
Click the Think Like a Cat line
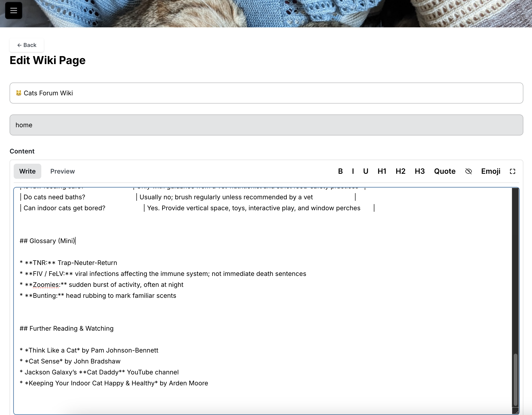pos(89,350)
